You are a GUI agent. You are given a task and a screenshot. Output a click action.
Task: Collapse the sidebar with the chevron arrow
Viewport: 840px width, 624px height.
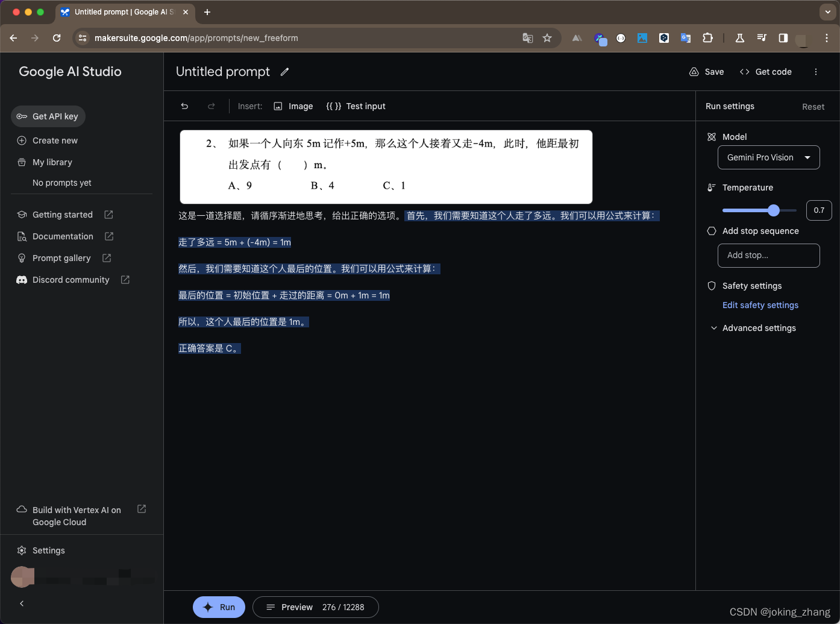pyautogui.click(x=22, y=604)
